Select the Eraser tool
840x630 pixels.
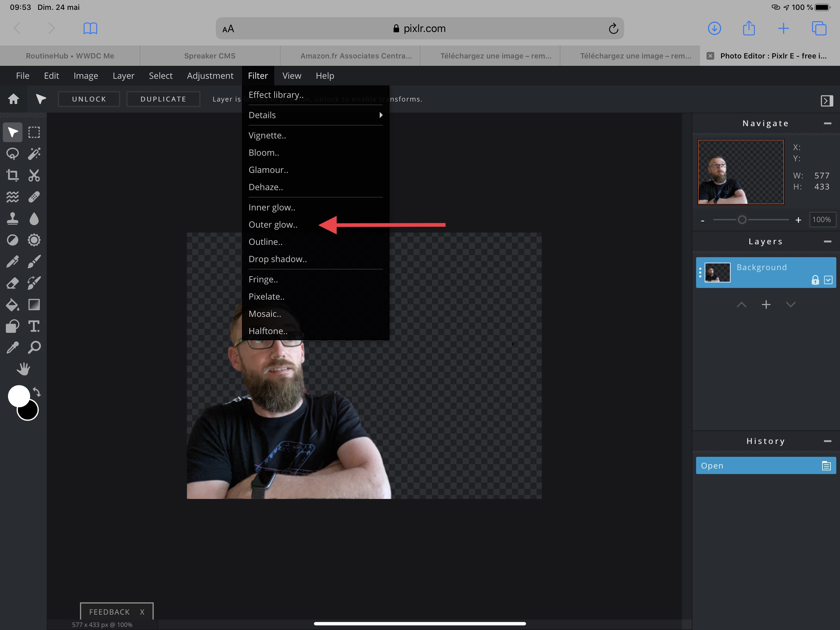click(x=13, y=283)
